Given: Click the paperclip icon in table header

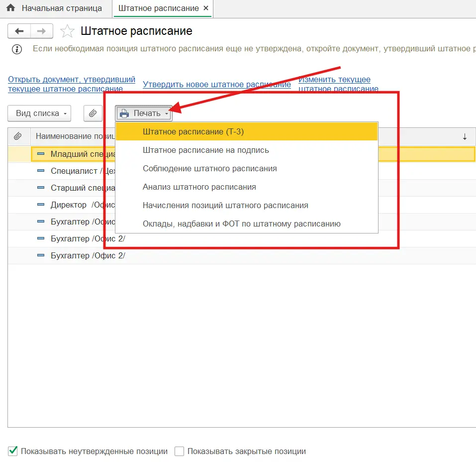Looking at the screenshot, I should tap(18, 136).
